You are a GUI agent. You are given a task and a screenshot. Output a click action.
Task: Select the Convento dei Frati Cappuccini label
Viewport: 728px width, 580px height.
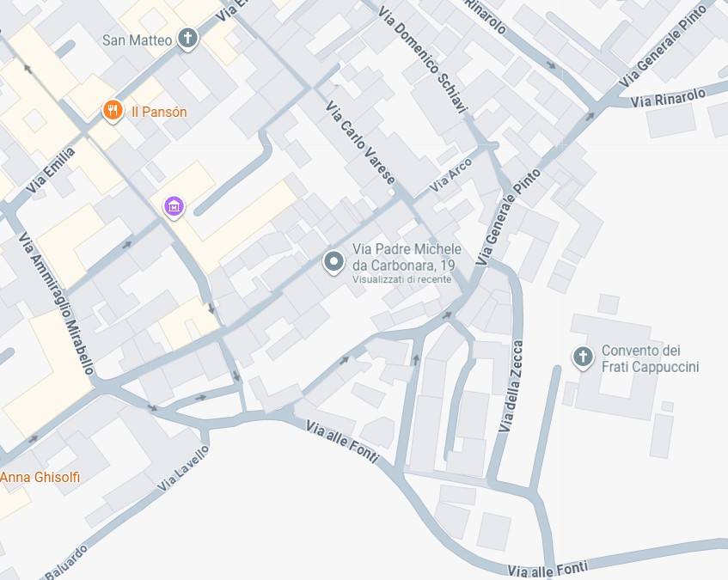click(650, 358)
